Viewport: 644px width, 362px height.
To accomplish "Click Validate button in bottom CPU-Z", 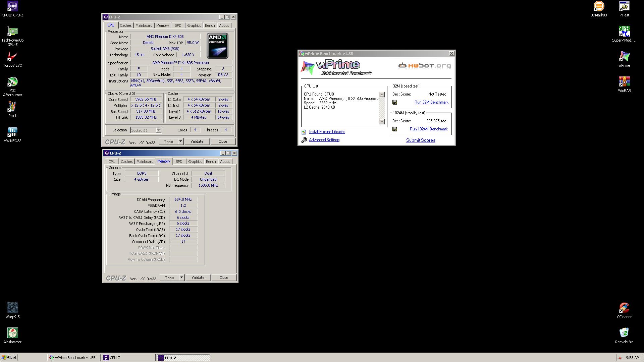I will coord(198,278).
